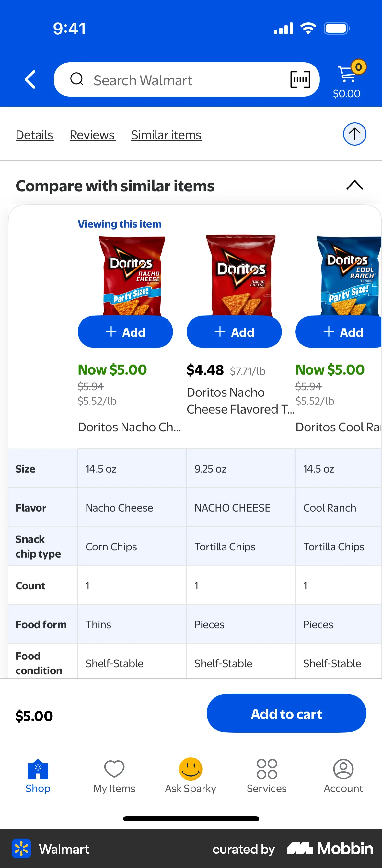This screenshot has height=868, width=382.
Task: Tap the back arrow to return
Action: pyautogui.click(x=29, y=79)
